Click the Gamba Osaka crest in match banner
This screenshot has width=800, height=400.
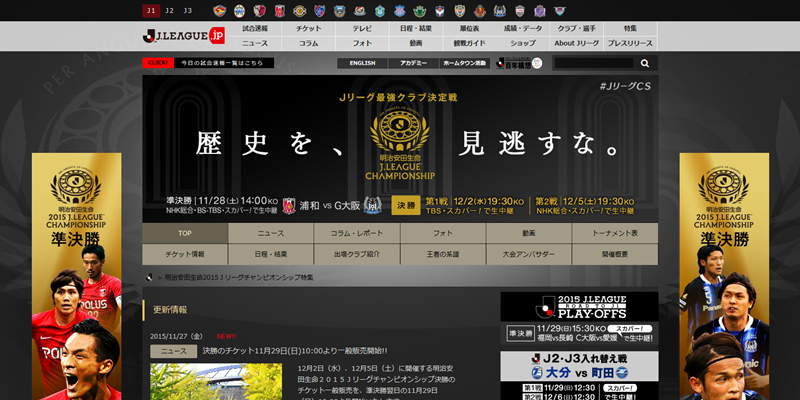[x=374, y=205]
